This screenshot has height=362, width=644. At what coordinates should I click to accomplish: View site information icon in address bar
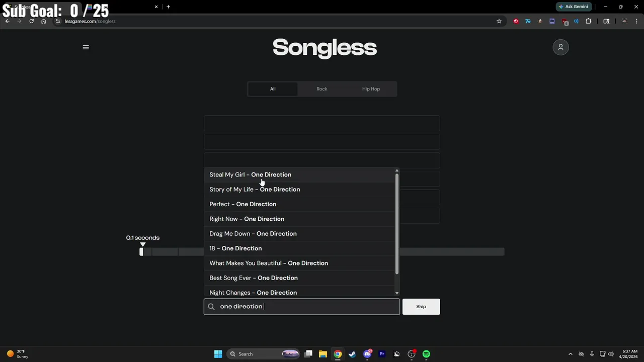coord(58,21)
